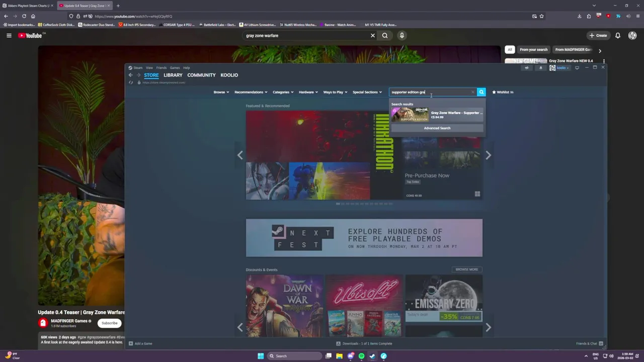Expand the Special Sections dropdown

coord(367,92)
